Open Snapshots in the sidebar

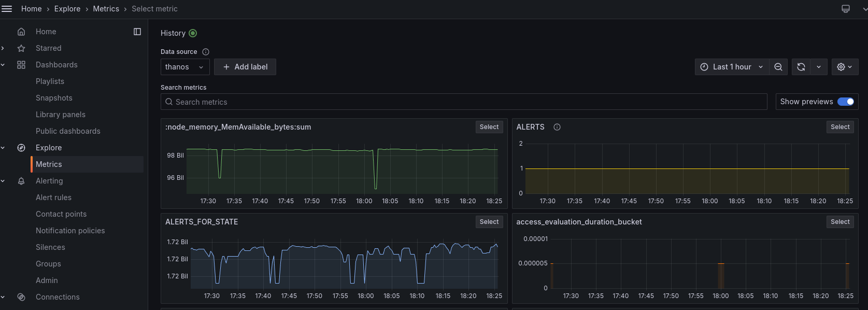coord(54,98)
